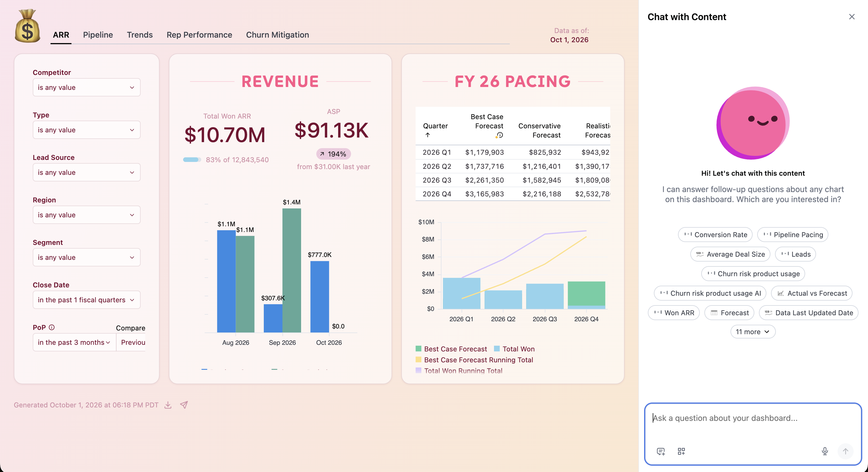Select the Conversion Rate suggestion chip

715,235
